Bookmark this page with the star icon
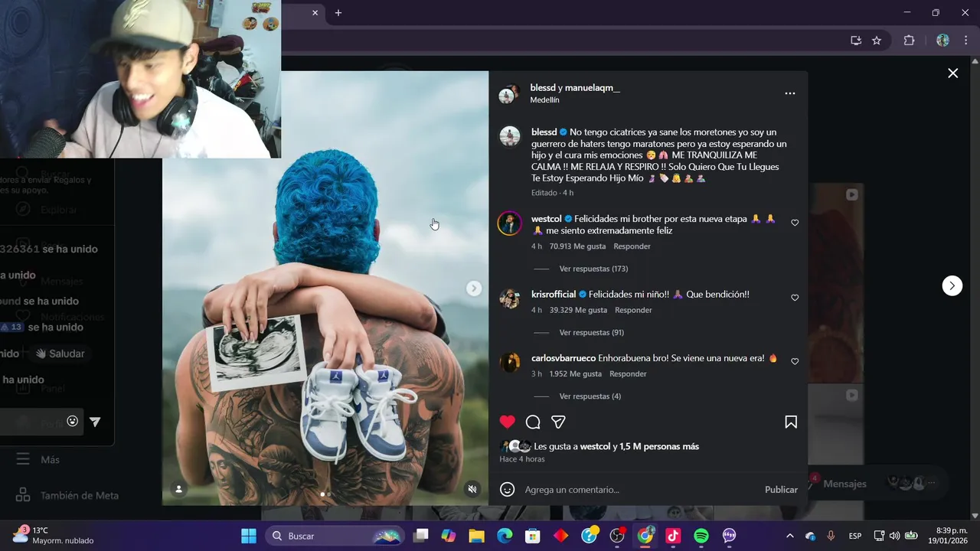This screenshot has height=551, width=980. 877,41
